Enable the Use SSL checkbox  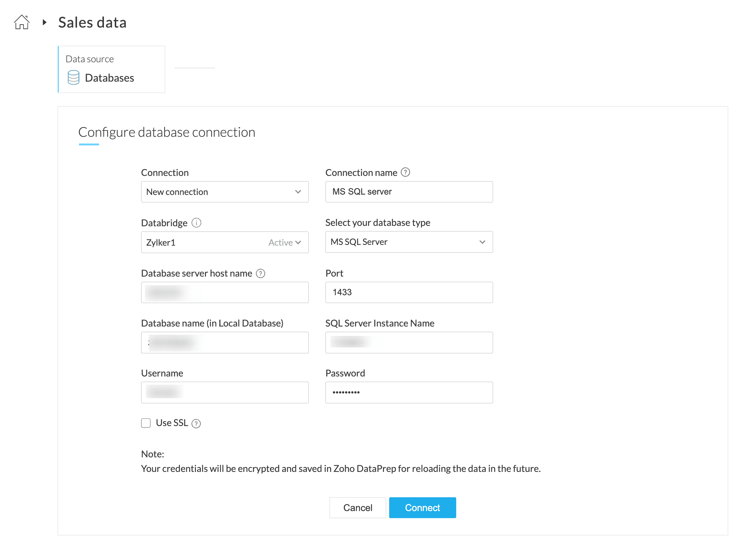[146, 423]
